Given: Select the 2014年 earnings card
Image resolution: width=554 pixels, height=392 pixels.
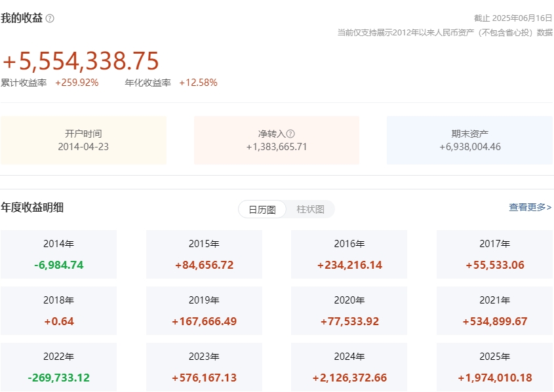Looking at the screenshot, I should (58, 254).
